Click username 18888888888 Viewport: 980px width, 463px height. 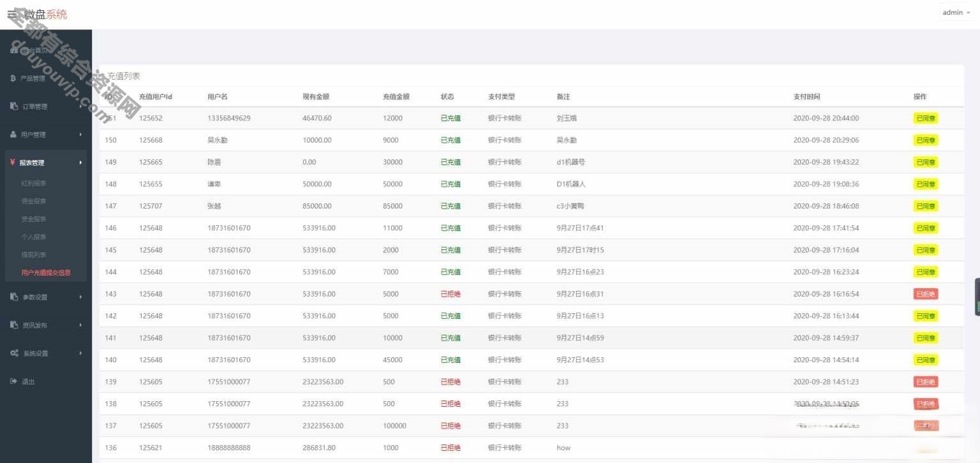(x=229, y=448)
